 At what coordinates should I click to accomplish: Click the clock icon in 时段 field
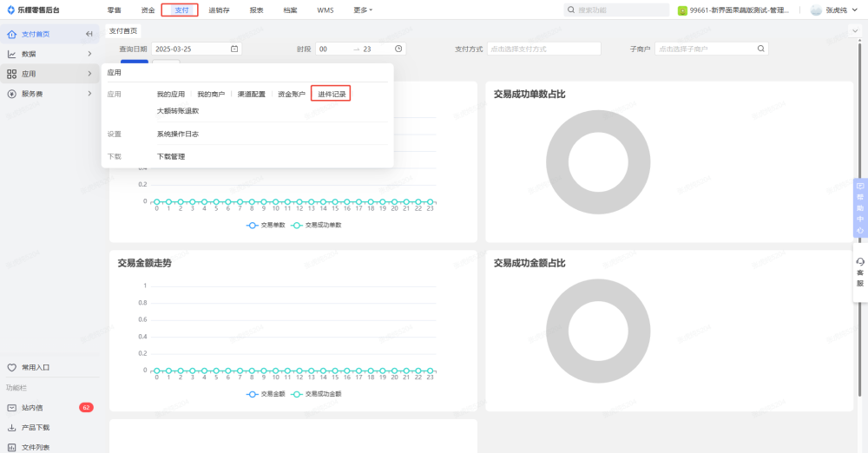tap(398, 49)
